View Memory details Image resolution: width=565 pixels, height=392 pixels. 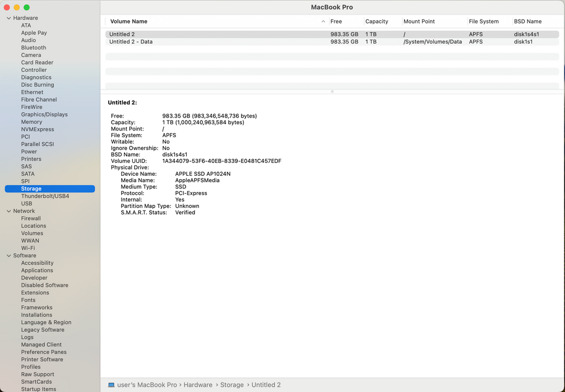pyautogui.click(x=31, y=122)
